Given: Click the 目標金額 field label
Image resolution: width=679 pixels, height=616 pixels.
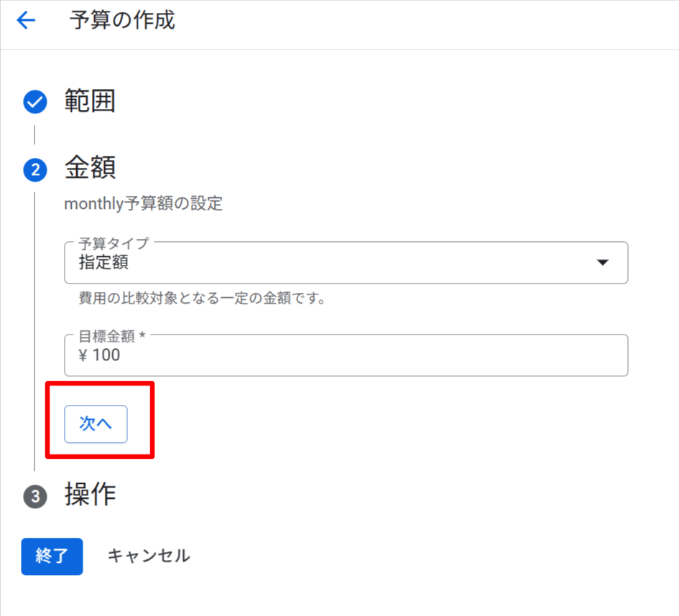Looking at the screenshot, I should click(111, 336).
